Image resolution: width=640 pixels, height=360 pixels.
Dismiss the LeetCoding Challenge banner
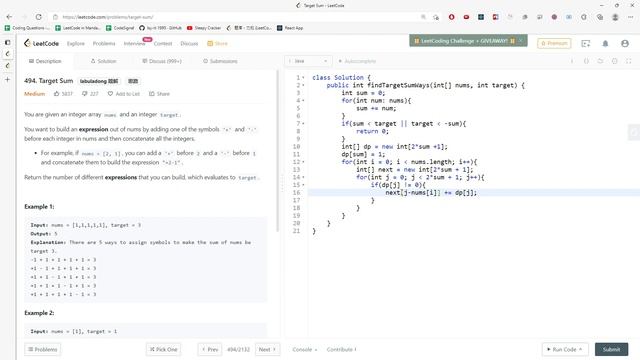point(521,40)
